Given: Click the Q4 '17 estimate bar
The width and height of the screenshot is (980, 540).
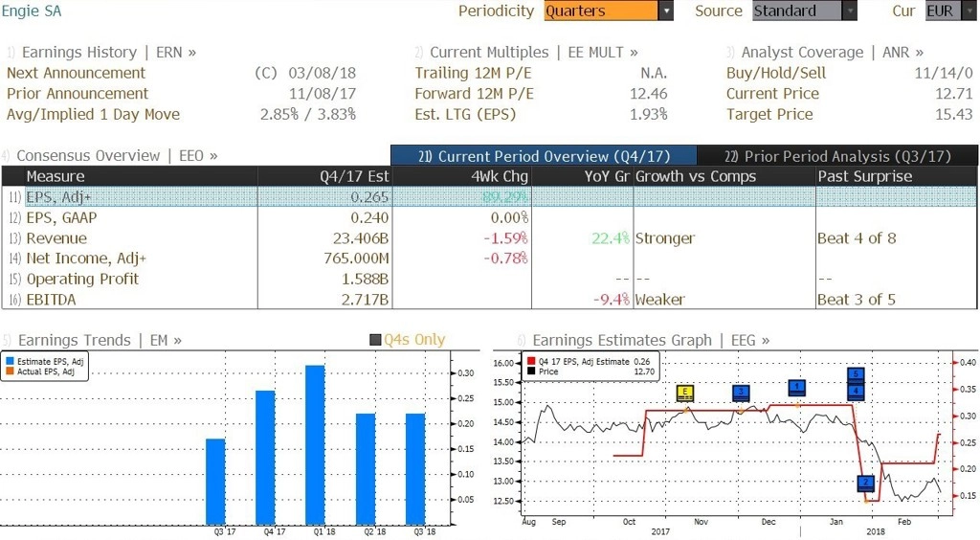Looking at the screenshot, I should pos(266,458).
